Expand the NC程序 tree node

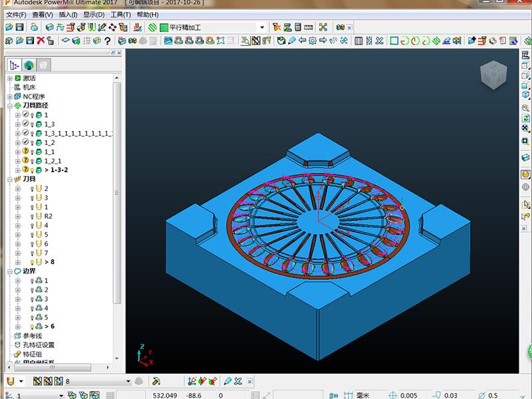10,96
